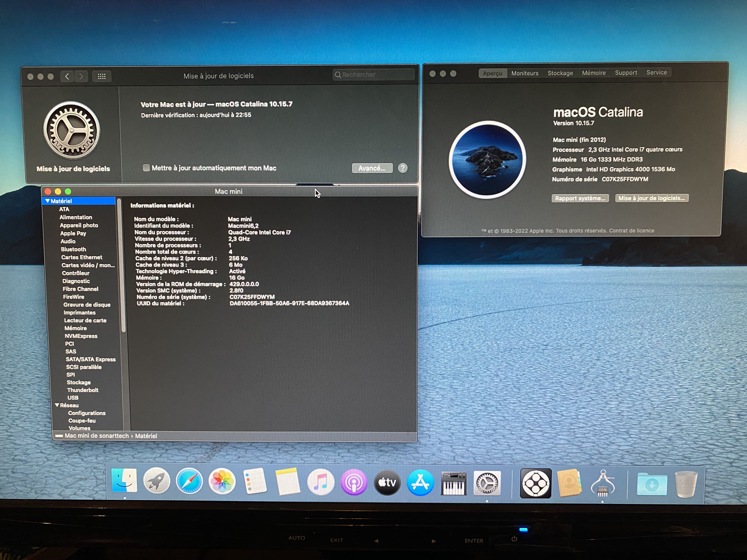Screen dimensions: 747x560
Task: Launch Music app from Dock
Action: [321, 482]
